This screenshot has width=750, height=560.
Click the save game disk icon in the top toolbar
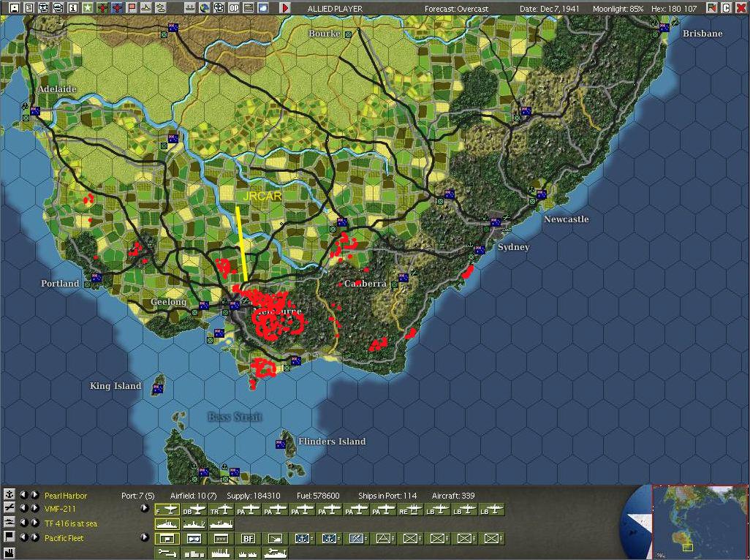tap(15, 7)
